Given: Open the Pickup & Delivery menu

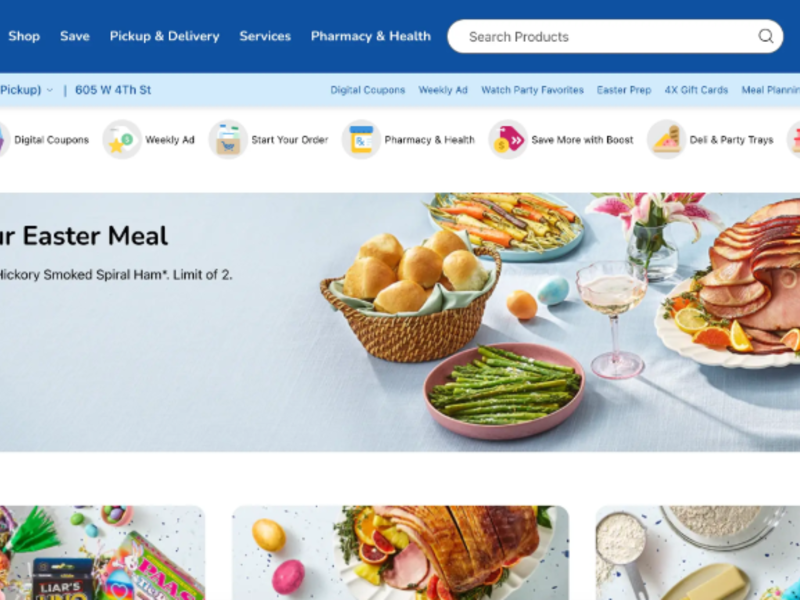Looking at the screenshot, I should (x=164, y=36).
